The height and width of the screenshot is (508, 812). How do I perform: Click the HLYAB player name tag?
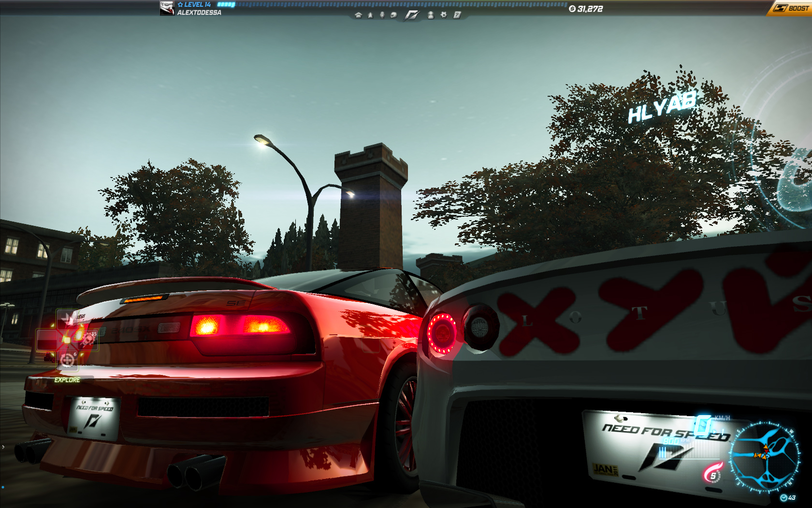(x=662, y=107)
